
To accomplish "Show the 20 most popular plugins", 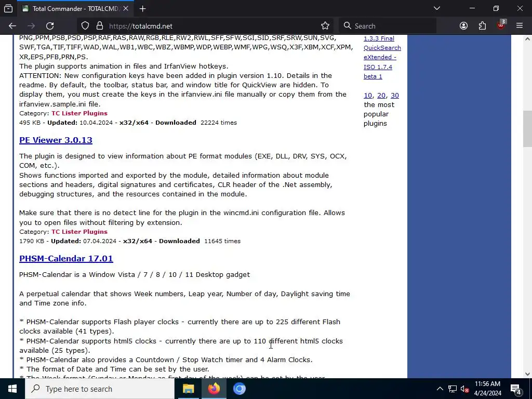I will pos(381,96).
